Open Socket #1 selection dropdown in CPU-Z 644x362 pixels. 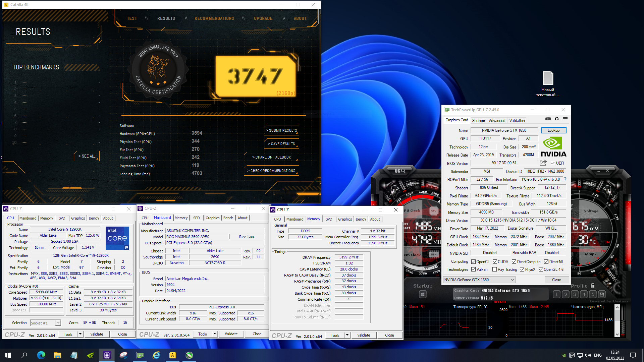[46, 323]
